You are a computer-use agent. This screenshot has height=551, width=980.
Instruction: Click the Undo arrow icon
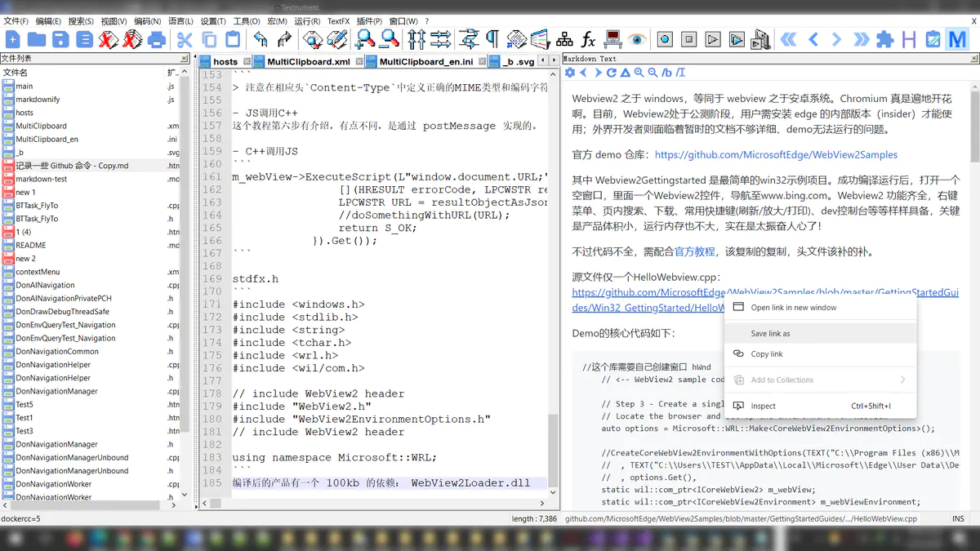[261, 39]
